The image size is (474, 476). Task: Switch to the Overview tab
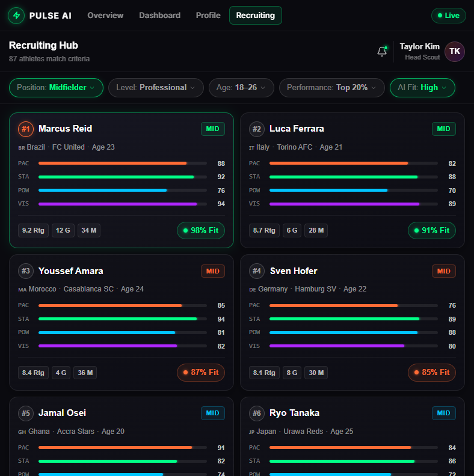(105, 16)
